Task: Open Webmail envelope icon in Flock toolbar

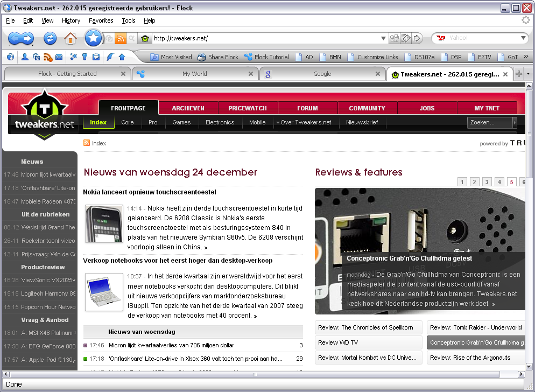Action: point(59,57)
